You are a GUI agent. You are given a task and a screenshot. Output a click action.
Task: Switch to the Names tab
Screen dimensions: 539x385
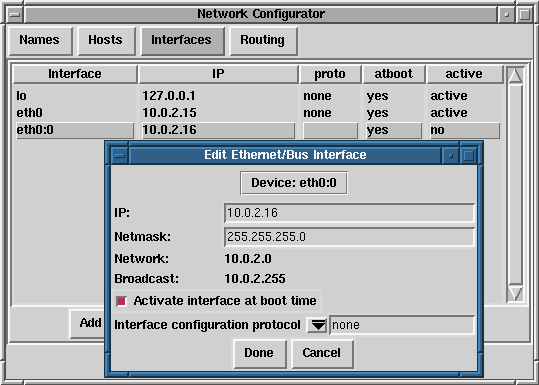(40, 41)
